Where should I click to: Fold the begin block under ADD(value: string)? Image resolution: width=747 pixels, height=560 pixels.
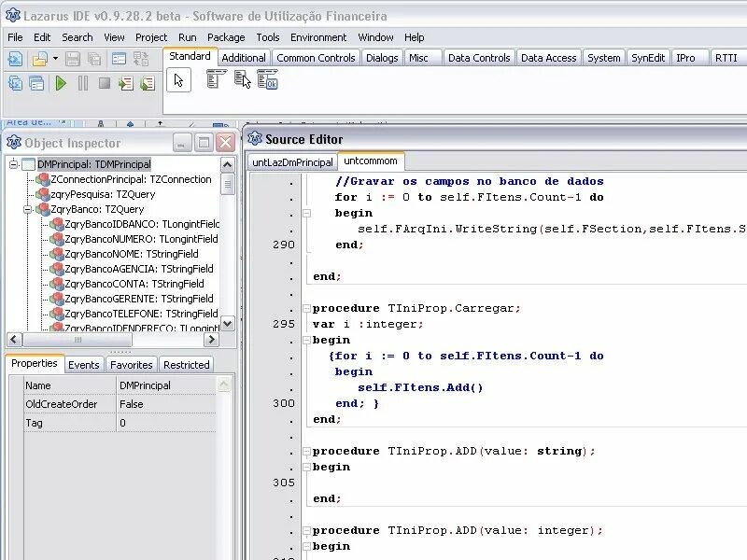(307, 468)
